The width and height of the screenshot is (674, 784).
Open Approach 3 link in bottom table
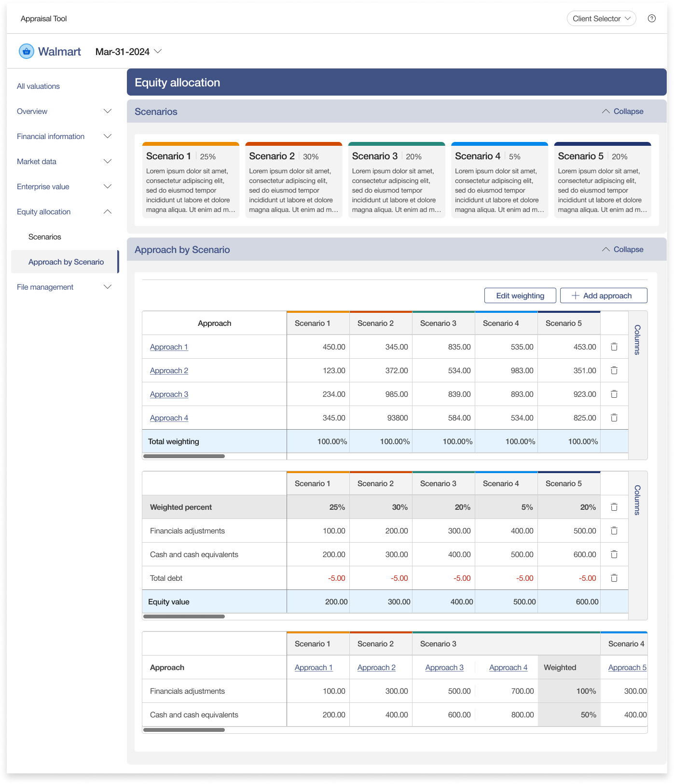(444, 667)
